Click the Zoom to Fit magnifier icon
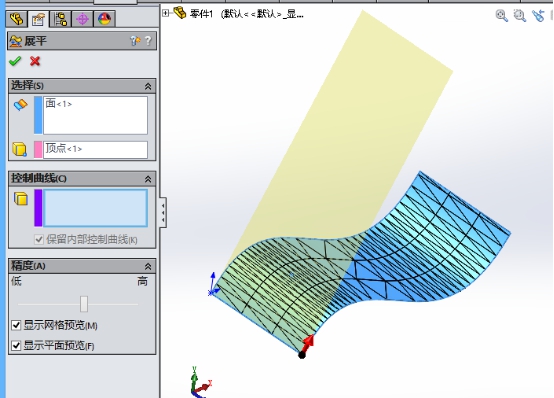This screenshot has width=554, height=398. click(x=502, y=16)
